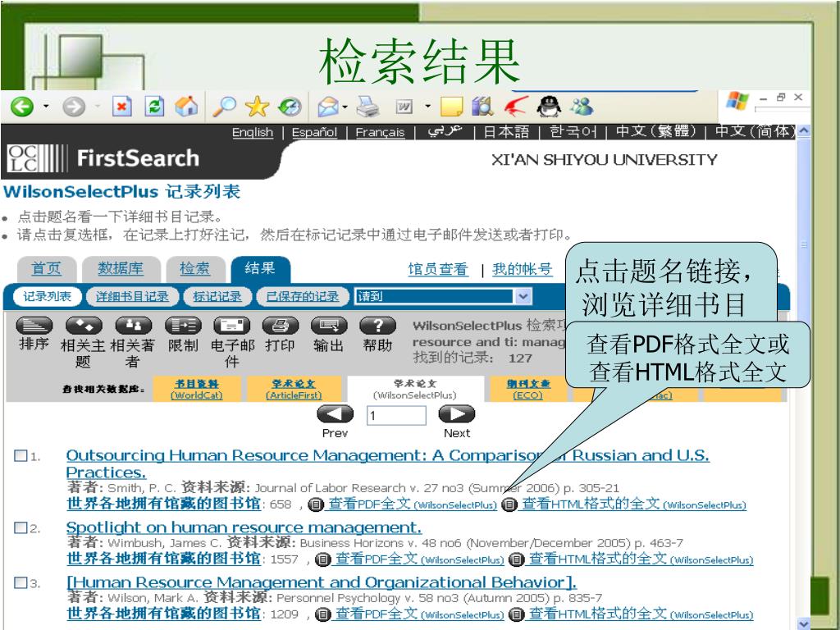Viewport: 840px width, 630px height.
Task: View HTML full text of record 2
Action: click(641, 559)
